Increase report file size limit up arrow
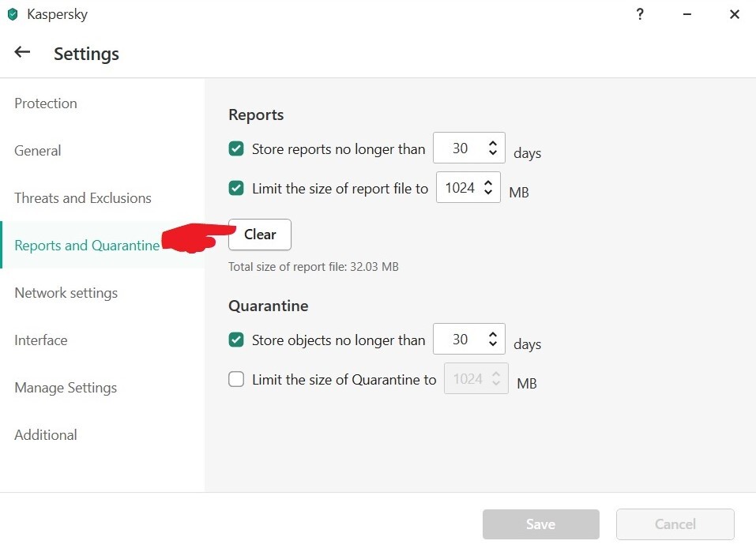 click(488, 182)
